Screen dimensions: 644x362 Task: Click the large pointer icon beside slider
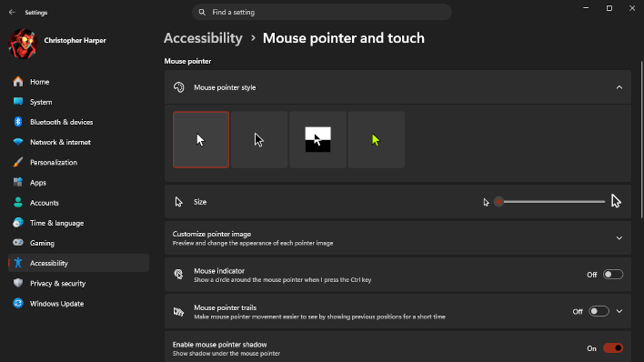click(x=616, y=201)
